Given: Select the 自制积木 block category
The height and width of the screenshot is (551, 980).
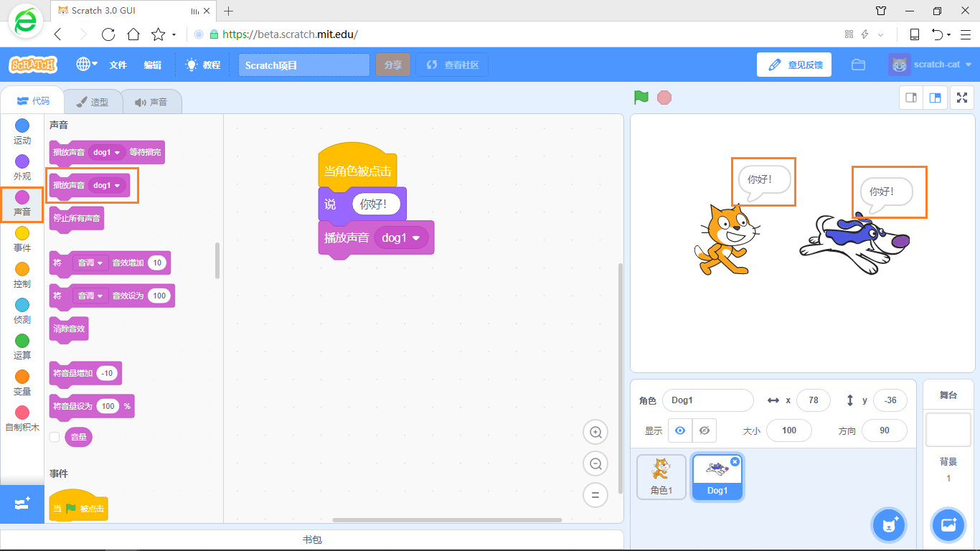Looking at the screenshot, I should click(x=22, y=419).
